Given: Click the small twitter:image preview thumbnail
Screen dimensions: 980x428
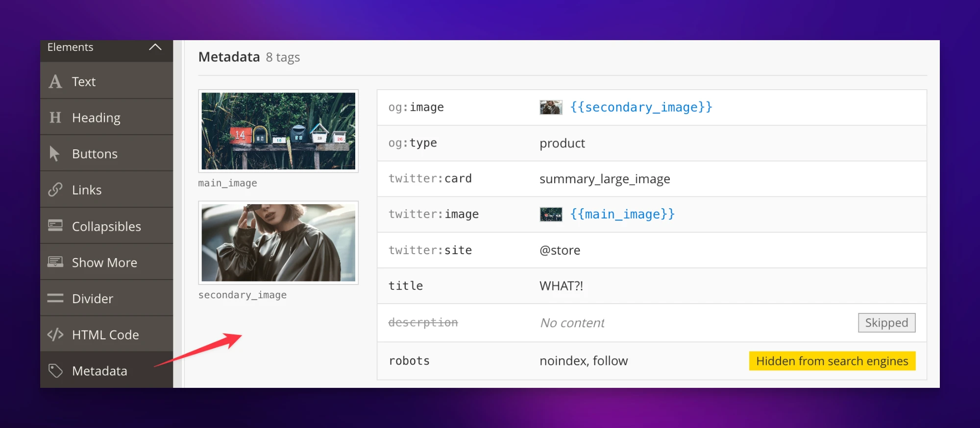Looking at the screenshot, I should point(551,214).
